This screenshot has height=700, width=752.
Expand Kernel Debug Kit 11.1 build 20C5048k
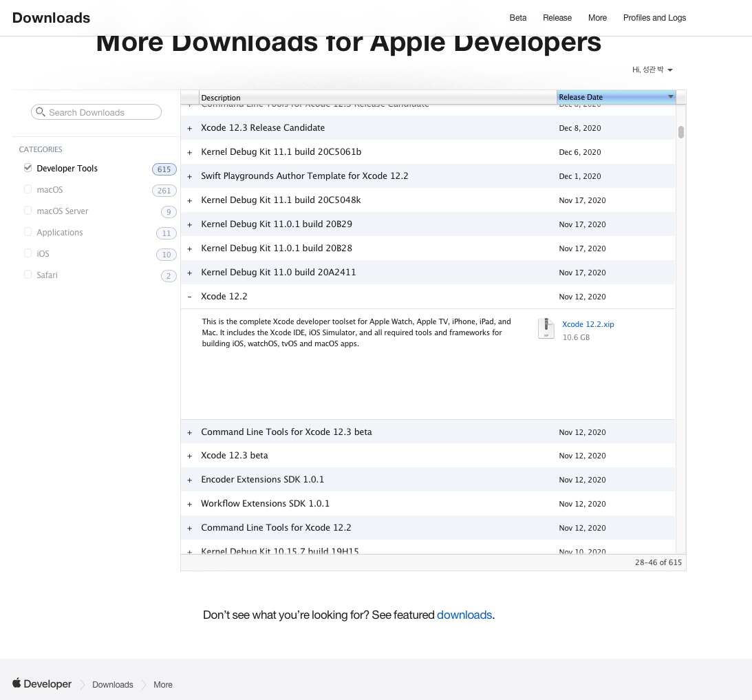189,200
